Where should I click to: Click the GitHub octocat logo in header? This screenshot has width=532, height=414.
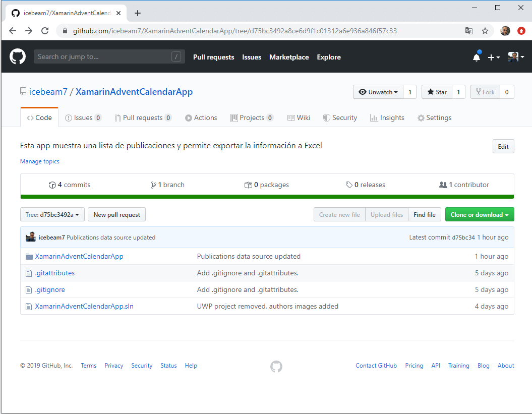tap(17, 56)
